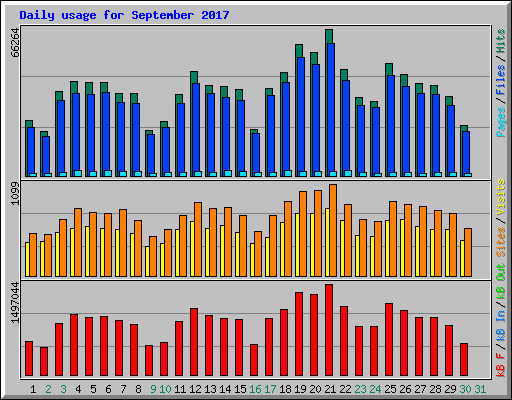Select day 22 on the x-axis

point(345,389)
